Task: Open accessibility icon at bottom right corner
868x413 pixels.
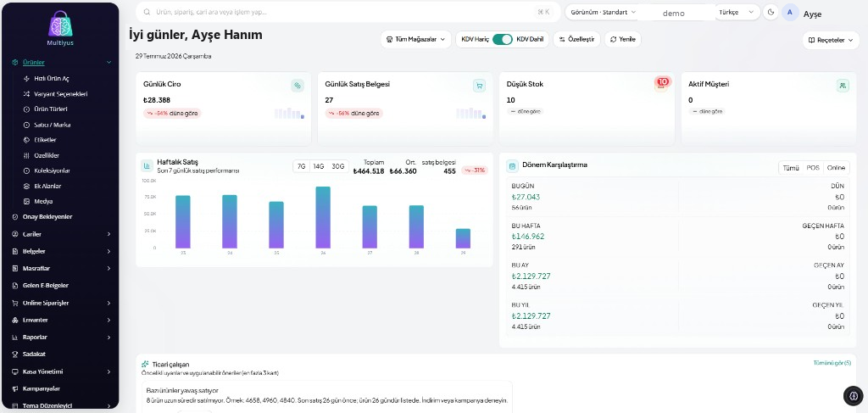Action: pyautogui.click(x=853, y=395)
